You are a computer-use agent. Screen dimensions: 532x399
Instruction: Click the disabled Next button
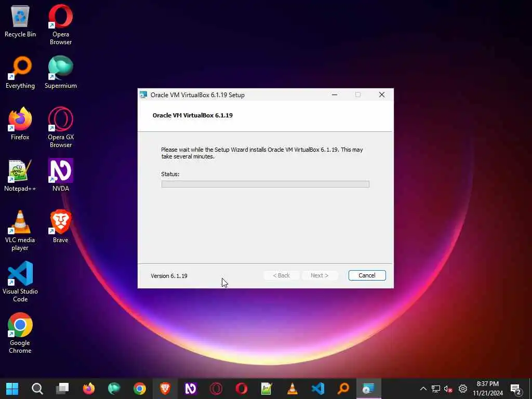pos(320,275)
